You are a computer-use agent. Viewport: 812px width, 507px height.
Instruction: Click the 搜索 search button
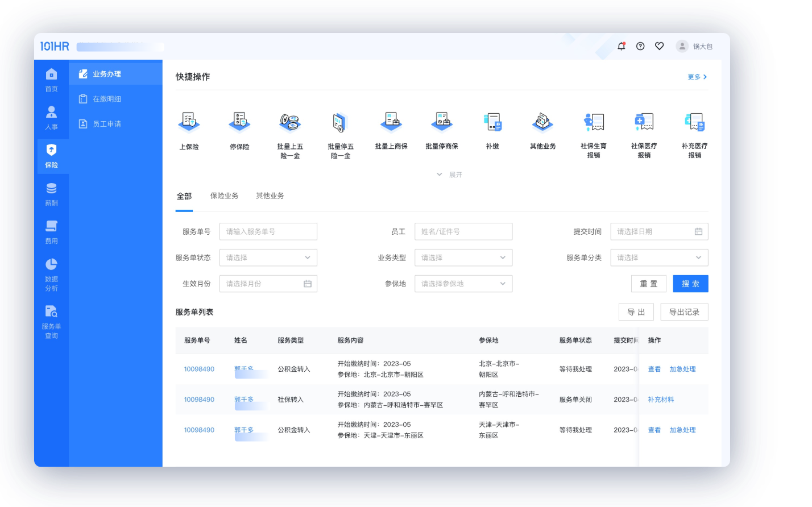[x=691, y=284]
